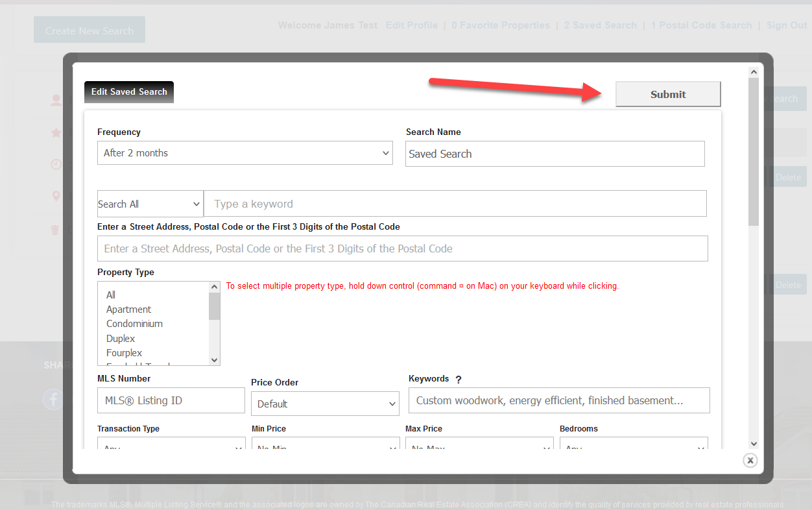Close the dialog with the round X icon

pyautogui.click(x=750, y=460)
